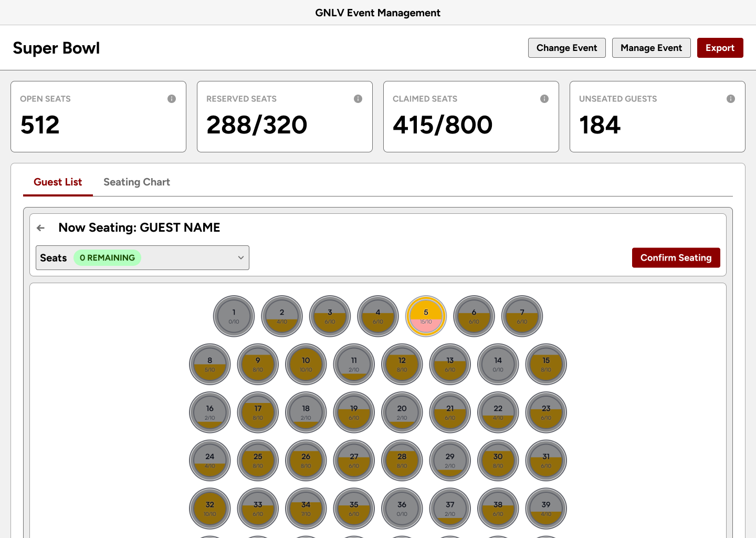Screen dimensions: 756x538
Task: Select table 6 in the seating chart
Action: click(474, 316)
